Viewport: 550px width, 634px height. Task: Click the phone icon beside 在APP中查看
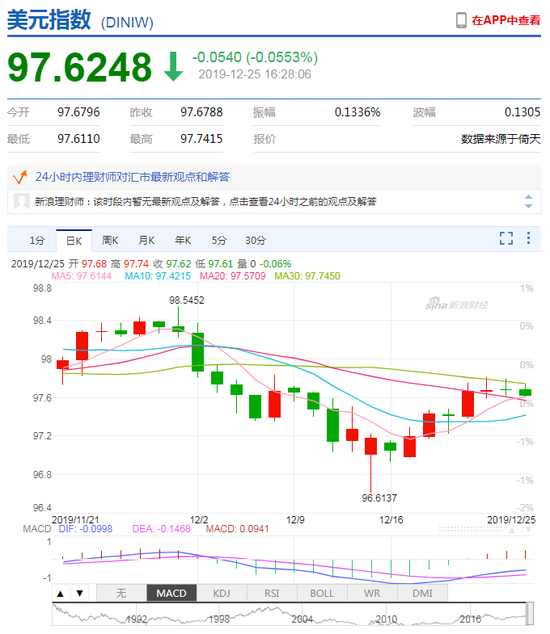point(461,20)
